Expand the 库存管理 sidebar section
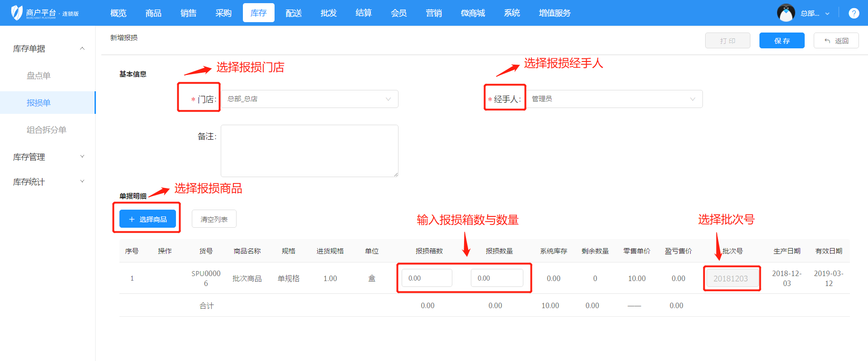The height and width of the screenshot is (361, 868). point(47,157)
